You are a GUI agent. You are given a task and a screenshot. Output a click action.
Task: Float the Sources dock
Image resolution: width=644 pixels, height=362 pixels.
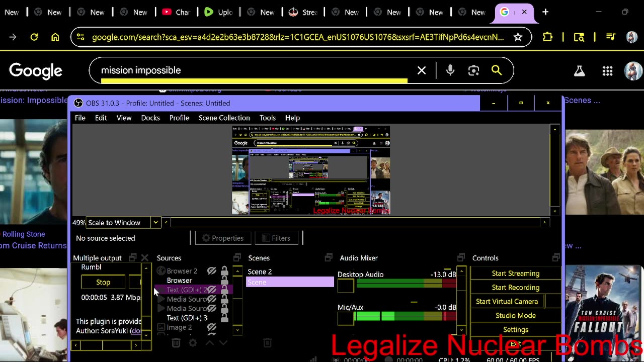237,257
